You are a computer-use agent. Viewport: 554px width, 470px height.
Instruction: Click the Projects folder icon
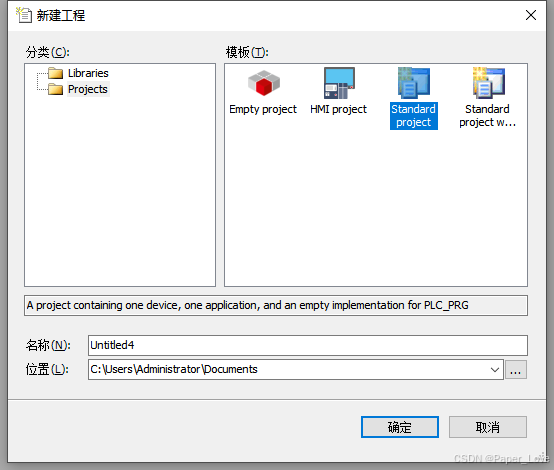[55, 89]
